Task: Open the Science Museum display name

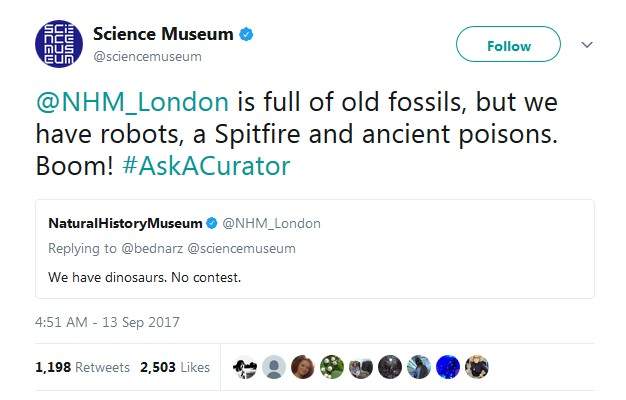Action: click(x=163, y=35)
